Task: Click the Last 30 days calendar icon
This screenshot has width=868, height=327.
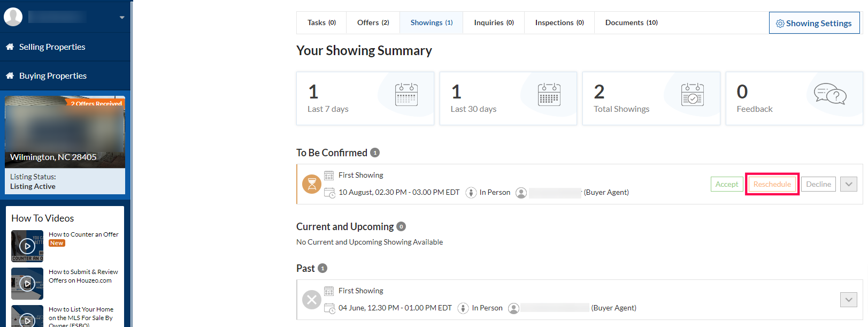Action: 549,95
